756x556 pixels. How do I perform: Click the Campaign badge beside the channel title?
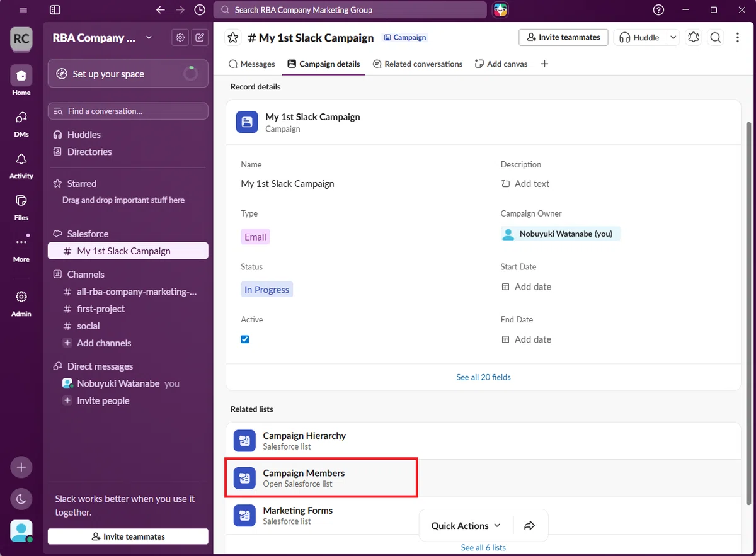[x=405, y=38]
